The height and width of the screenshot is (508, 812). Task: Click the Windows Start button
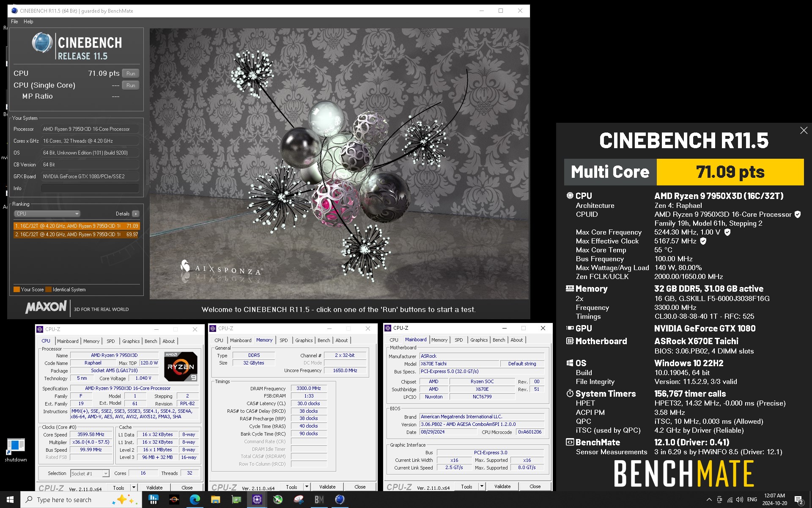click(x=10, y=500)
